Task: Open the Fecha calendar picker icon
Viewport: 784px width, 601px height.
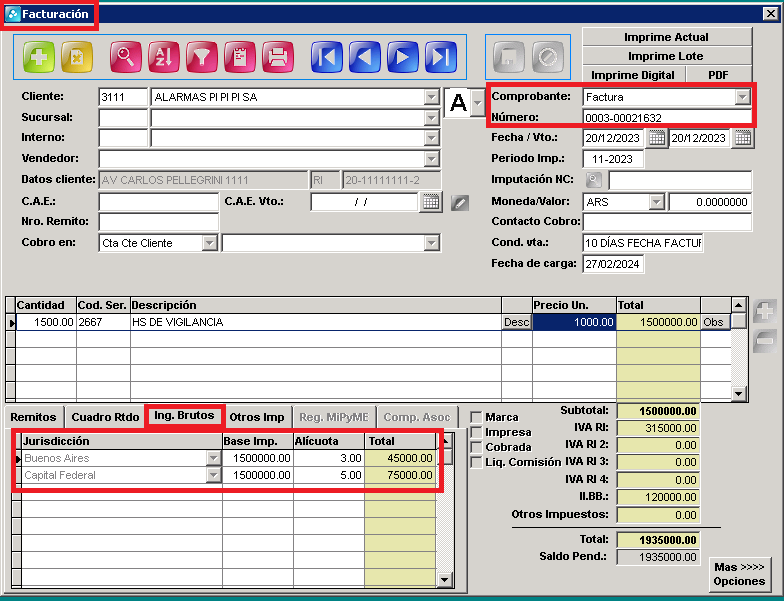Action: coord(656,138)
